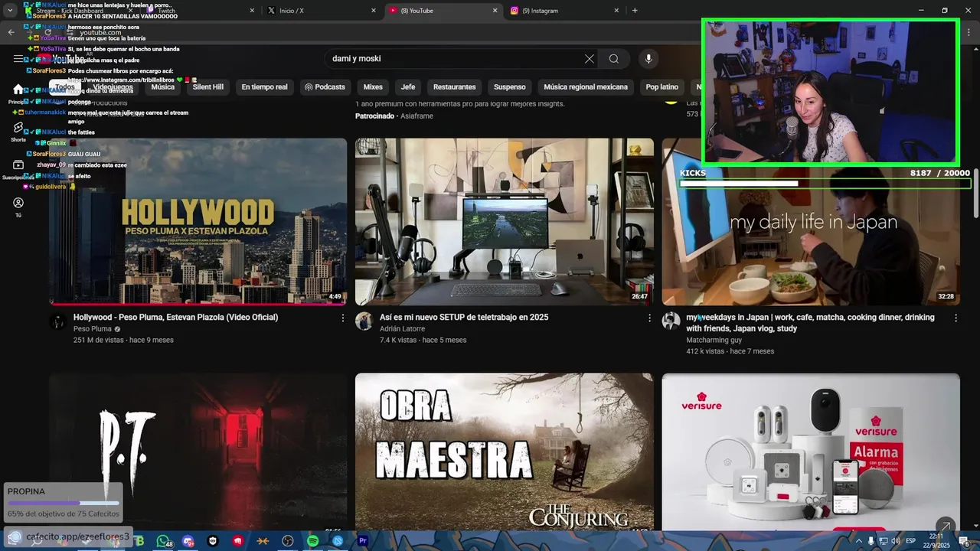Select the Restaurantes filter chip
The image size is (980, 551).
(x=455, y=87)
